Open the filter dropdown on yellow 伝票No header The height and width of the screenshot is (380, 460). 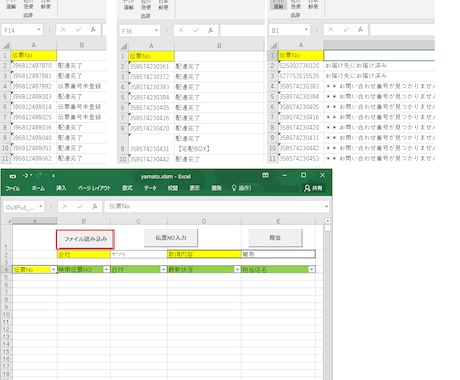coord(53,269)
